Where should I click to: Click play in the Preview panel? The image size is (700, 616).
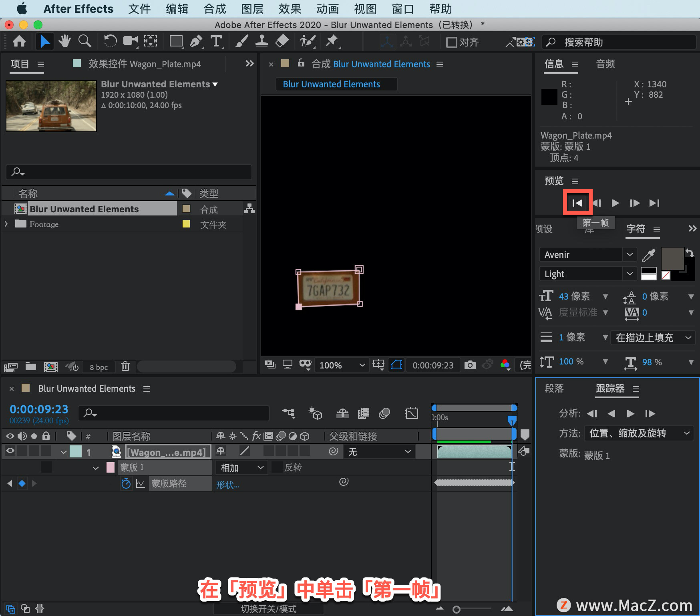[616, 203]
